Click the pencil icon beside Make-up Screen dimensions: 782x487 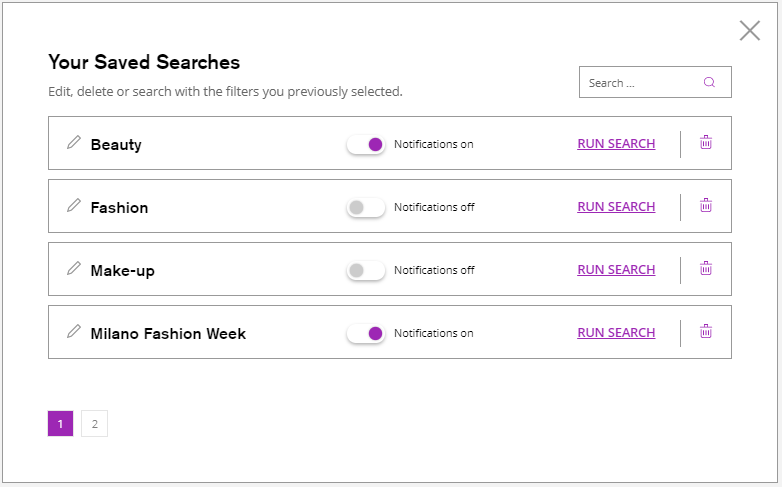pyautogui.click(x=73, y=269)
